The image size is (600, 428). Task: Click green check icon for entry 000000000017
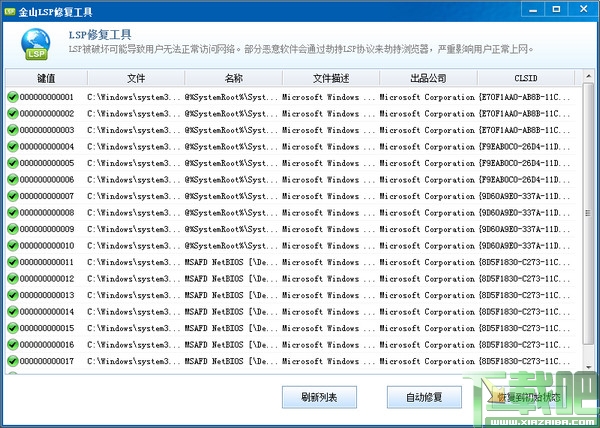coord(13,361)
